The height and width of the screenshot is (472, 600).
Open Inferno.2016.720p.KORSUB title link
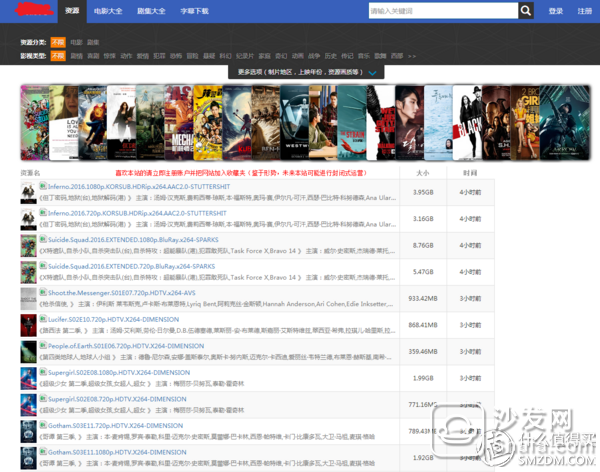[x=137, y=213]
